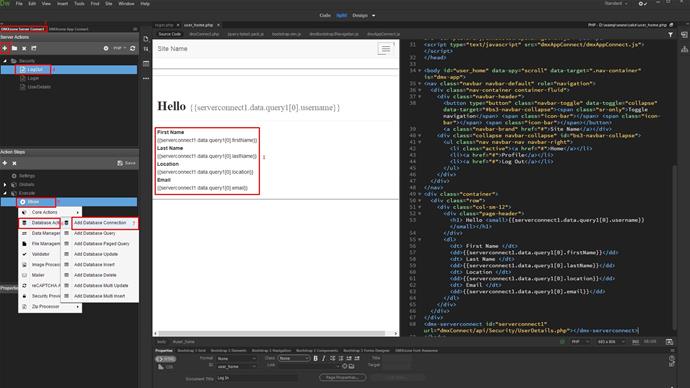Select the Settings item in Action Steps
Image resolution: width=690 pixels, height=388 pixels.
point(27,176)
